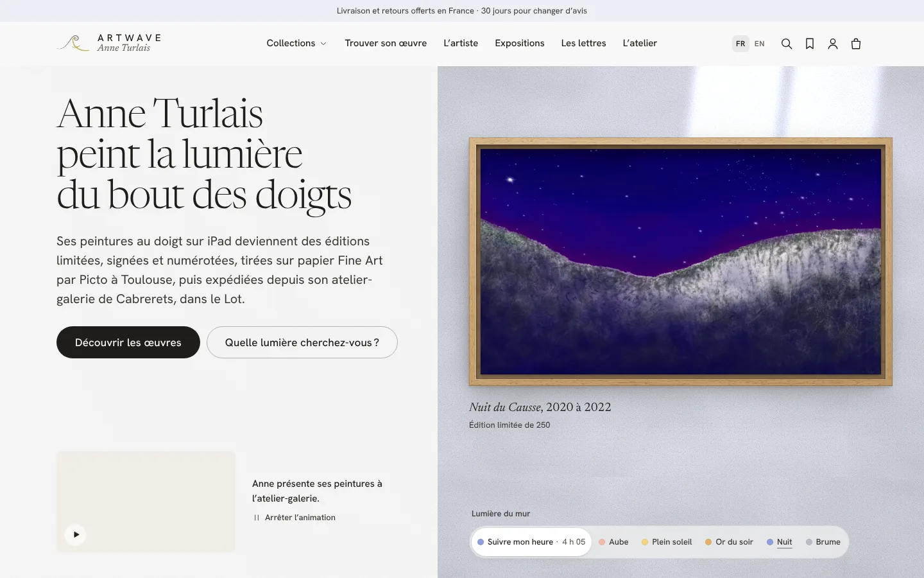Choose the Plein soleil wall light
This screenshot has width=924, height=578.
(x=667, y=542)
